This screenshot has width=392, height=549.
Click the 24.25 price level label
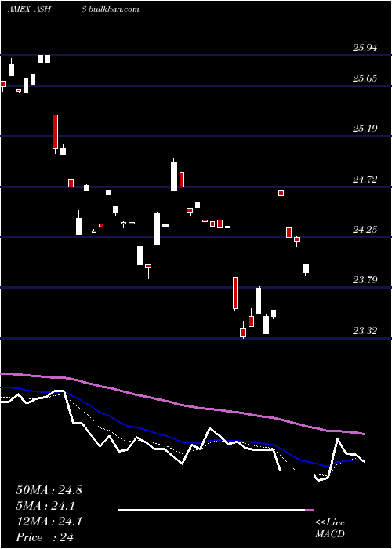(x=365, y=230)
